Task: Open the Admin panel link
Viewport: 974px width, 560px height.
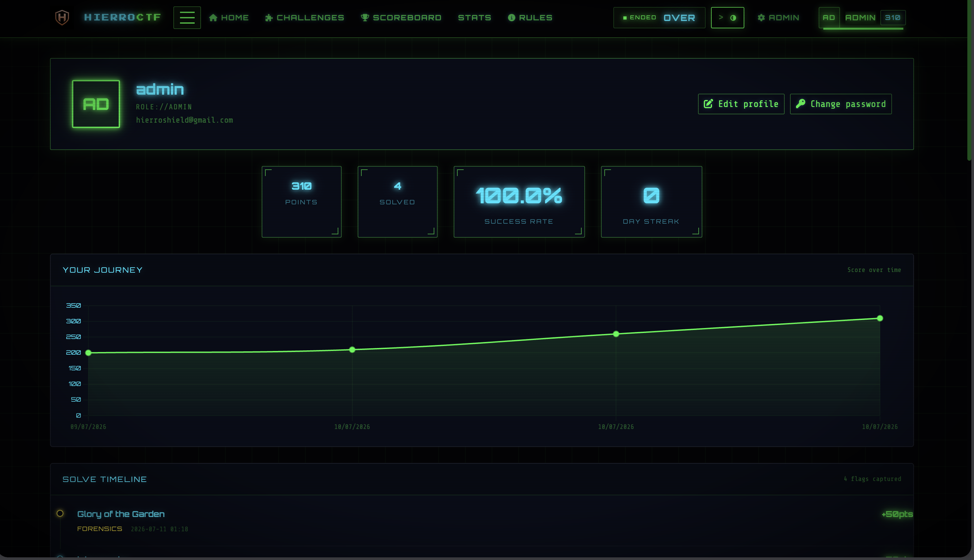Action: [x=778, y=18]
